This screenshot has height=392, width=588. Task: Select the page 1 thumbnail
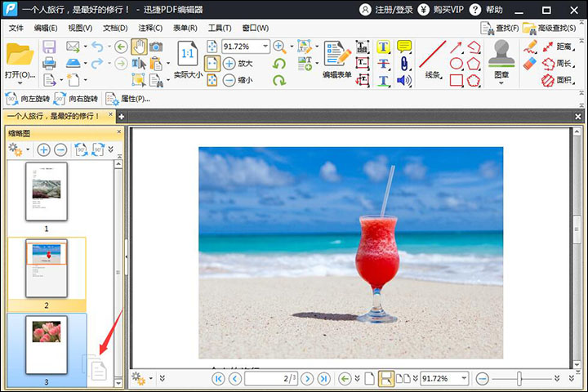click(x=47, y=191)
